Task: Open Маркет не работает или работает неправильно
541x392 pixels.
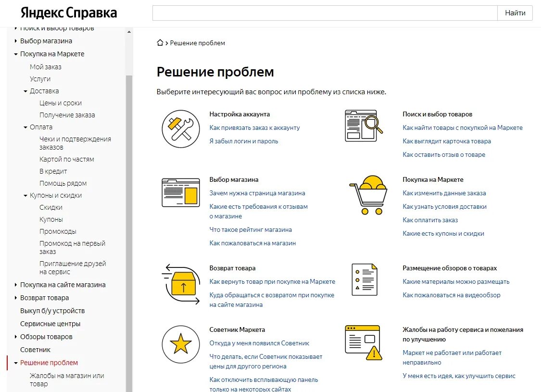Action: 452,357
